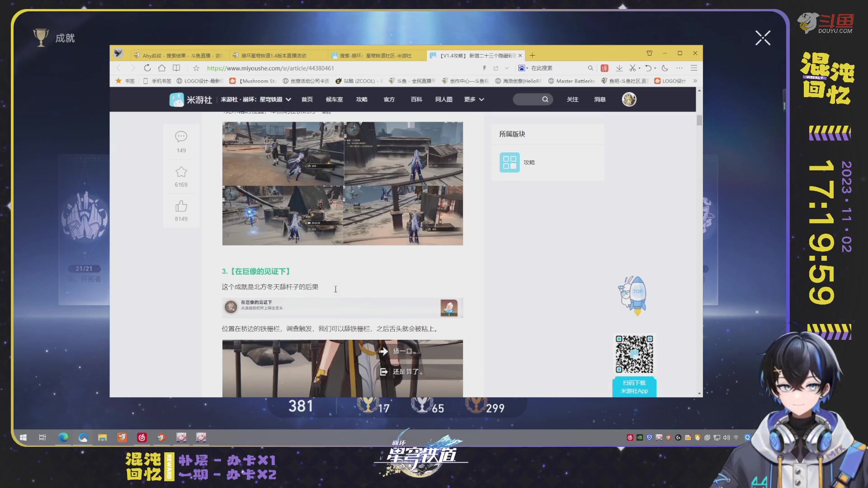Bookmark this page with the star icon
Viewport: 868px width, 488px height.
196,68
